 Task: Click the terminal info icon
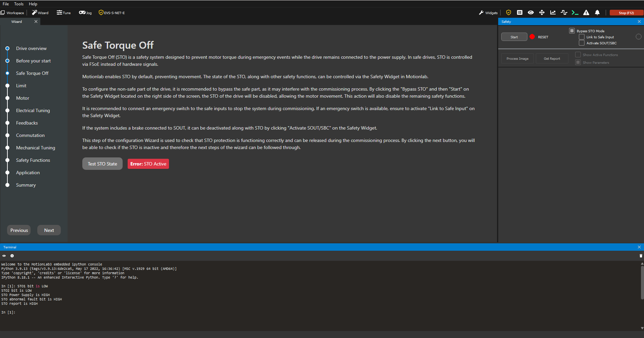(12, 256)
